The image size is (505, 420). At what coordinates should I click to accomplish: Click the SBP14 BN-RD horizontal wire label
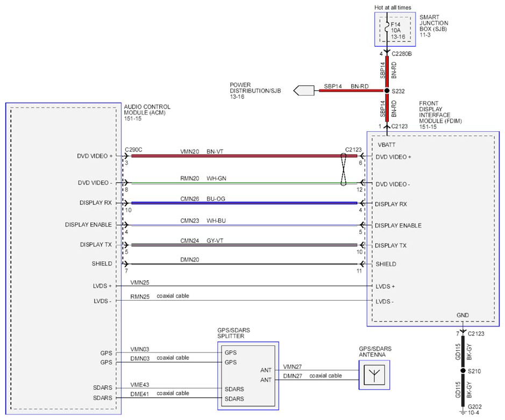[346, 87]
